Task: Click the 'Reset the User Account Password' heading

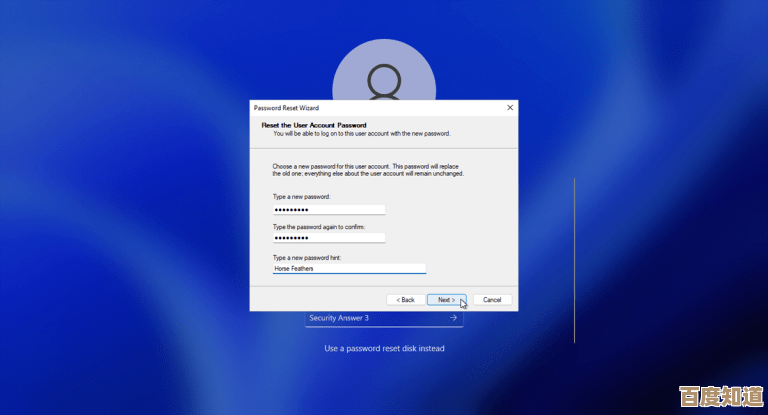Action: (x=313, y=125)
